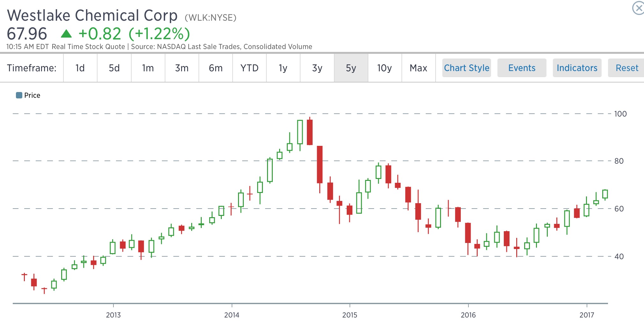Open the Chart Style menu
Viewport: 644px width, 335px height.
point(467,68)
